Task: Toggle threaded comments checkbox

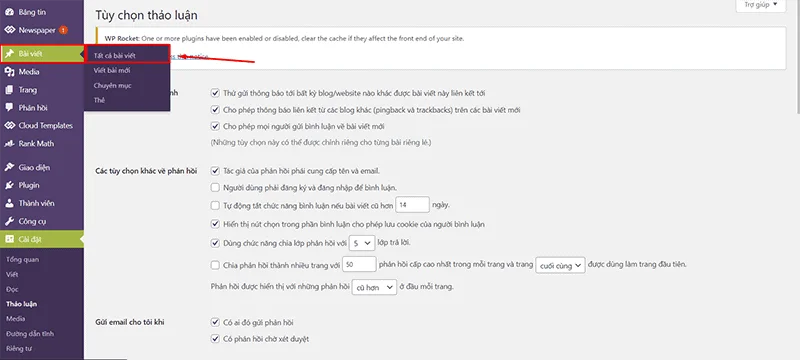Action: pos(215,243)
